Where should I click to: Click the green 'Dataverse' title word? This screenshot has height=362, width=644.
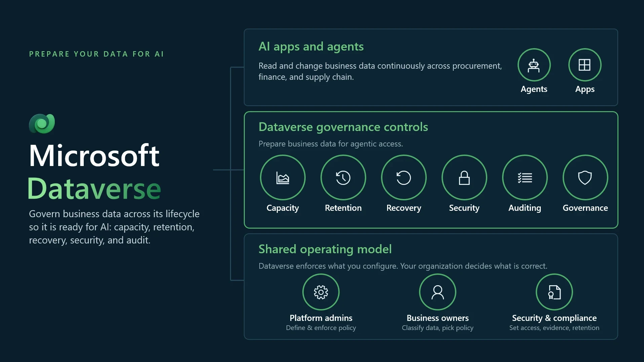click(x=94, y=189)
